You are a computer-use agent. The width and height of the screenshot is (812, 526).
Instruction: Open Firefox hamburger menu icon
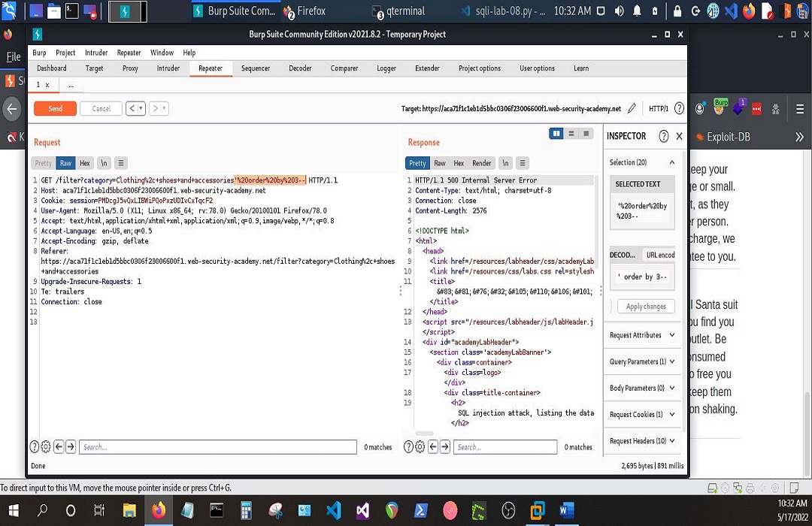click(x=800, y=109)
